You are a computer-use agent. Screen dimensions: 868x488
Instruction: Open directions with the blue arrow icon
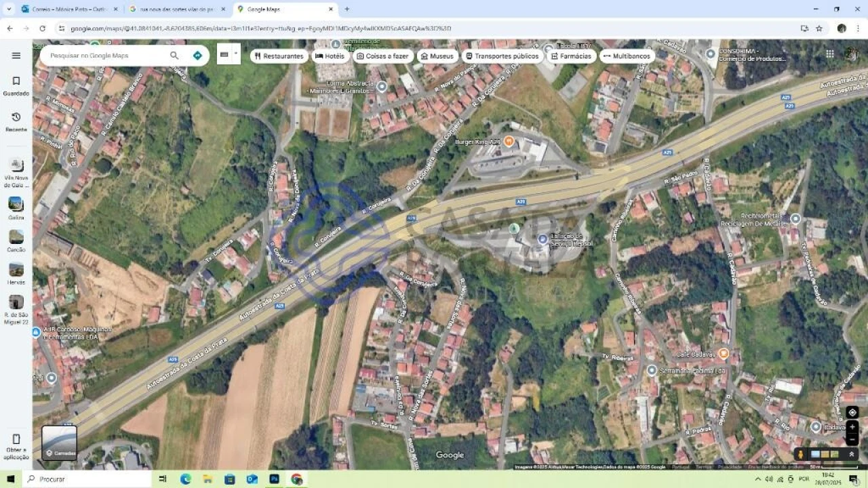(x=197, y=56)
